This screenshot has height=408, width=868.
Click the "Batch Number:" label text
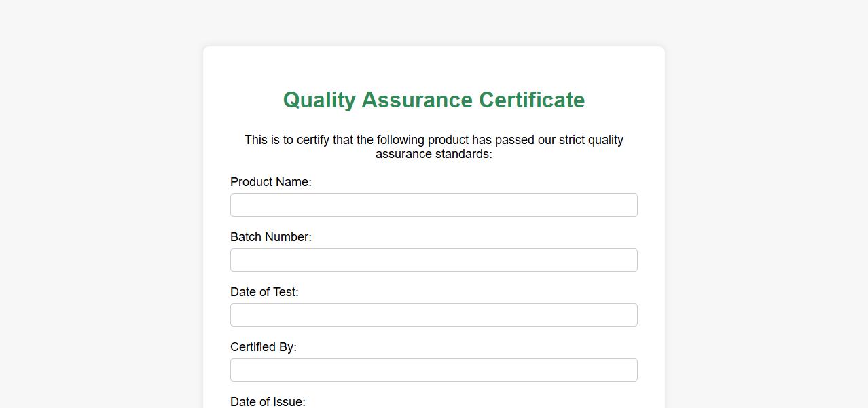270,237
